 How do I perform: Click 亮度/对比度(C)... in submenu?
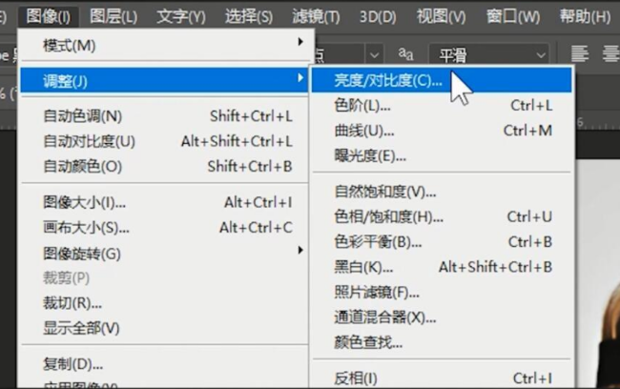(442, 80)
